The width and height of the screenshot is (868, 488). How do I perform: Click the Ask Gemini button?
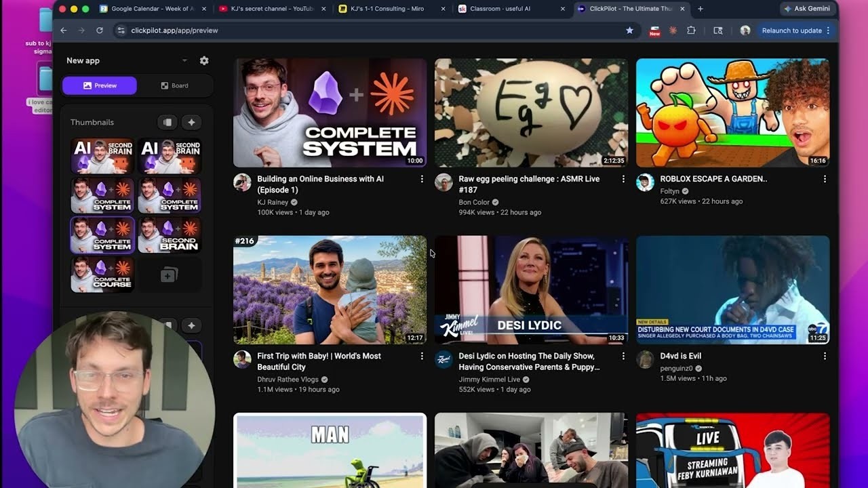807,9
